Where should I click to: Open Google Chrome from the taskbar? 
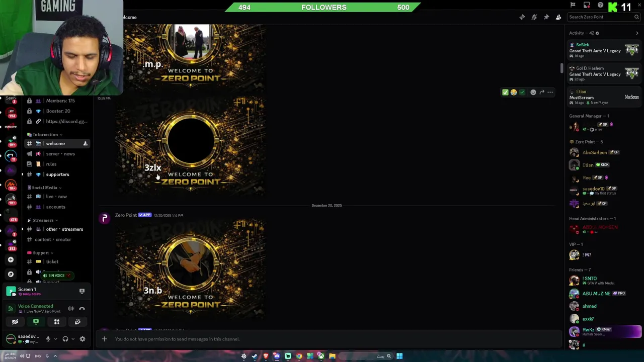tap(299, 356)
